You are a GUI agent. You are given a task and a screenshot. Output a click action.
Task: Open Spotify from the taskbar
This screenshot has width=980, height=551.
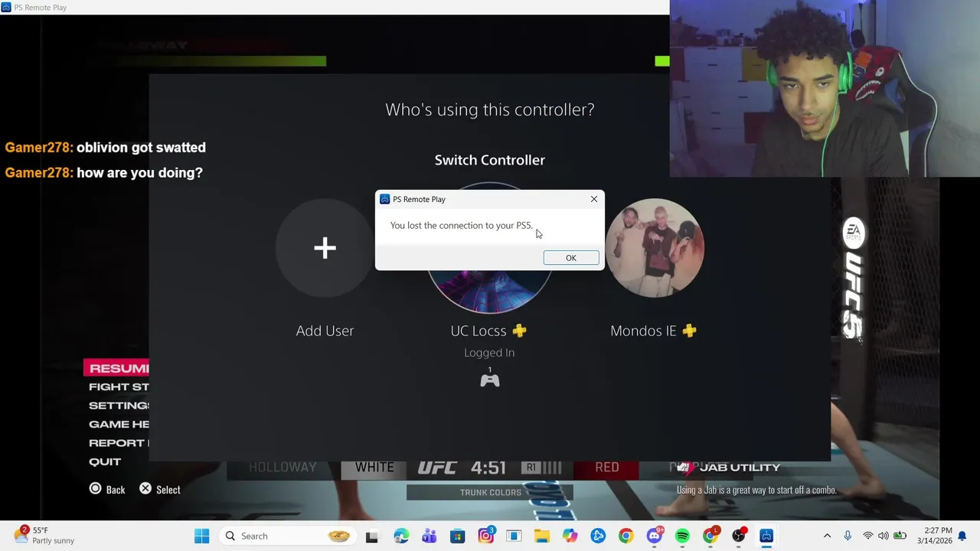pos(682,536)
